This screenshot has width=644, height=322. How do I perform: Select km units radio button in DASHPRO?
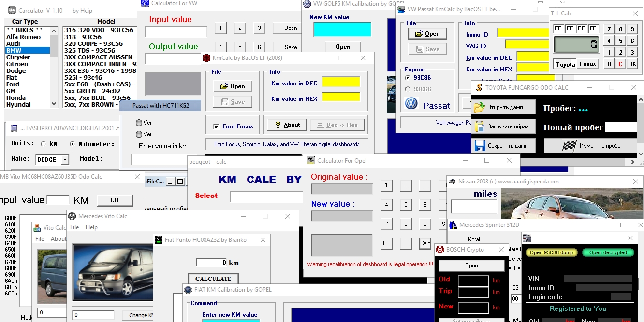[x=43, y=143]
